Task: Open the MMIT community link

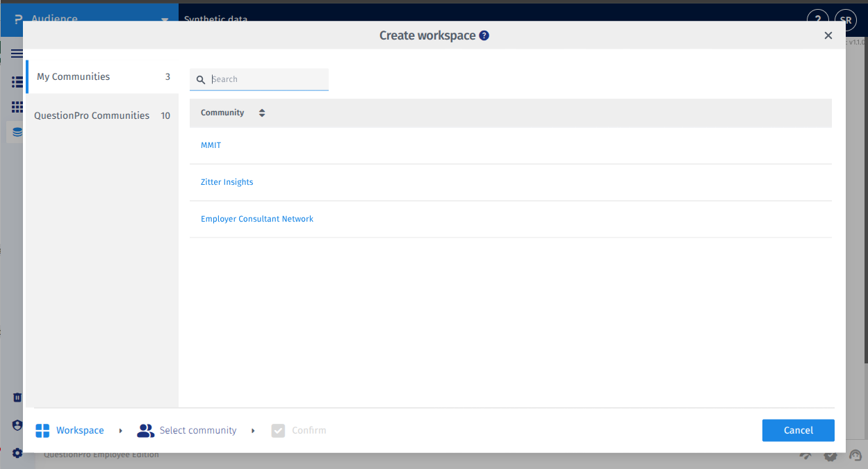Action: 211,145
